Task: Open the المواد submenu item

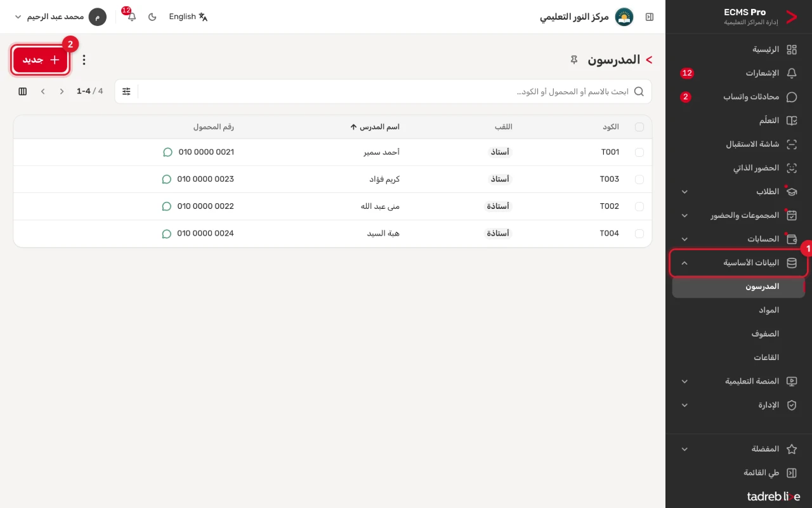Action: [739, 311]
